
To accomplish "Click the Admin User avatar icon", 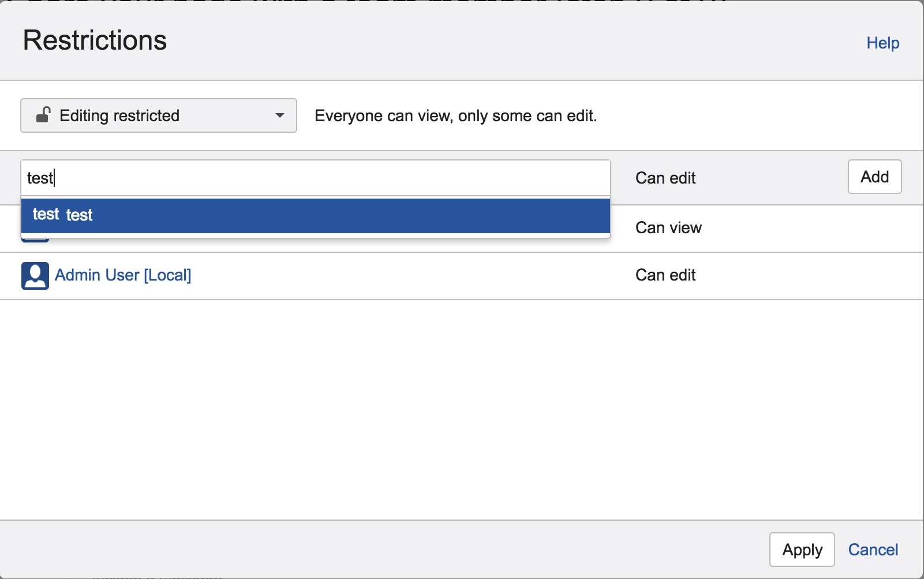I will (35, 275).
